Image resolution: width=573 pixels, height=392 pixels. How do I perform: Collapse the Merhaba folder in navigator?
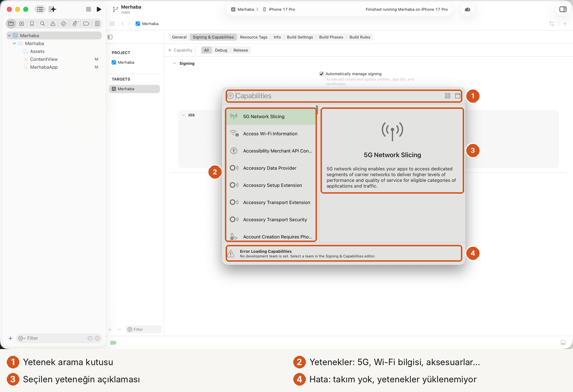coord(14,43)
